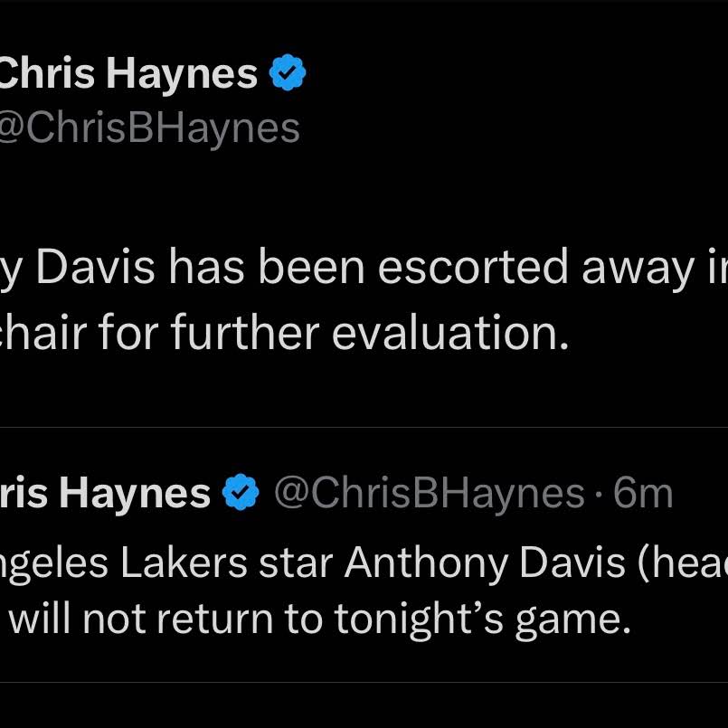Open the gray @ChrisBHaynes handle under the name
Screen dimensions: 728x728
pos(149,128)
